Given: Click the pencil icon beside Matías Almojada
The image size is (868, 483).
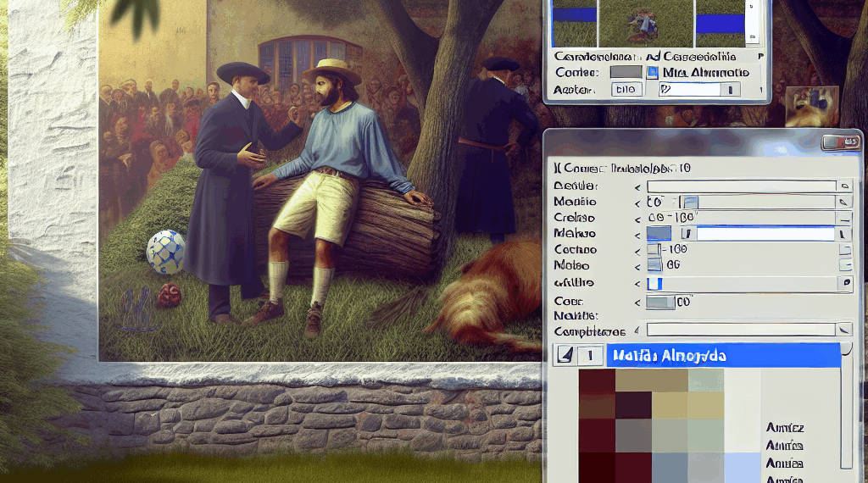Looking at the screenshot, I should click(563, 356).
